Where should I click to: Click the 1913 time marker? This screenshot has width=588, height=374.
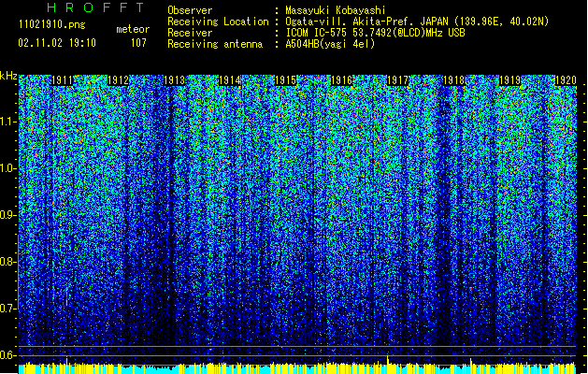pos(175,80)
